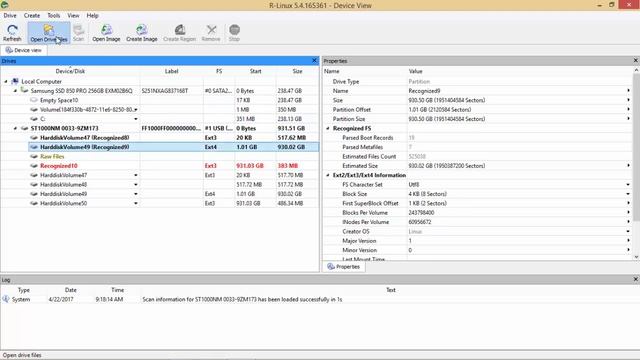640x360 pixels.
Task: Open the dropdown arrow beside HarddiskVolume48
Action: click(x=136, y=185)
